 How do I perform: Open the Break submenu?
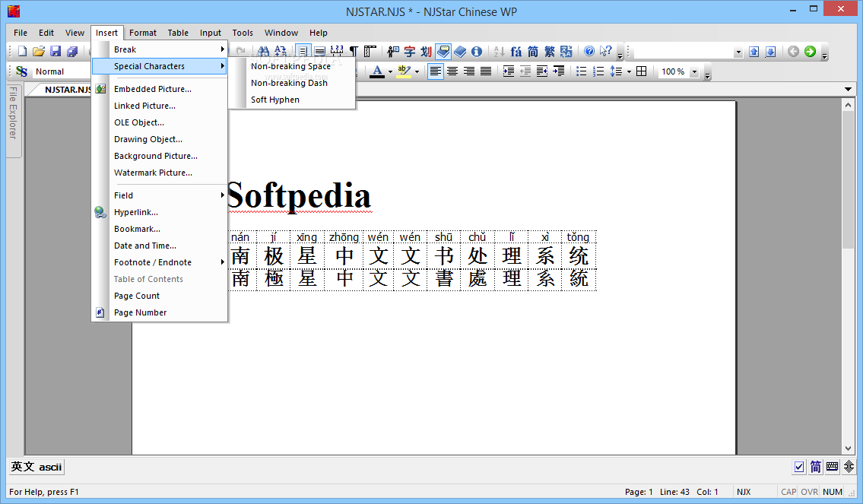[160, 49]
